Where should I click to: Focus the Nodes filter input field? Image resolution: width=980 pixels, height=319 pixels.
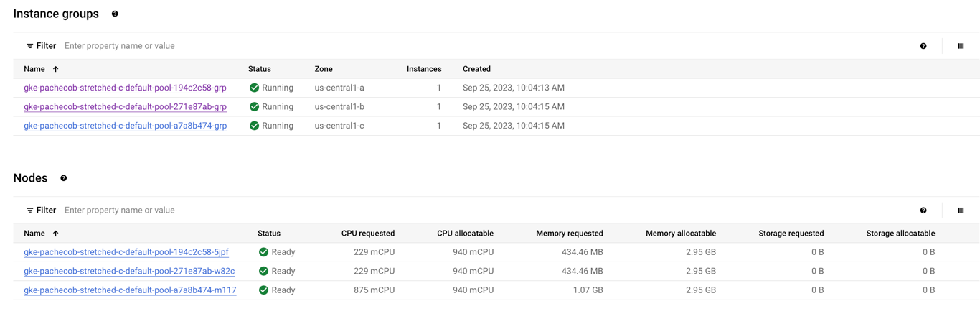pyautogui.click(x=488, y=211)
